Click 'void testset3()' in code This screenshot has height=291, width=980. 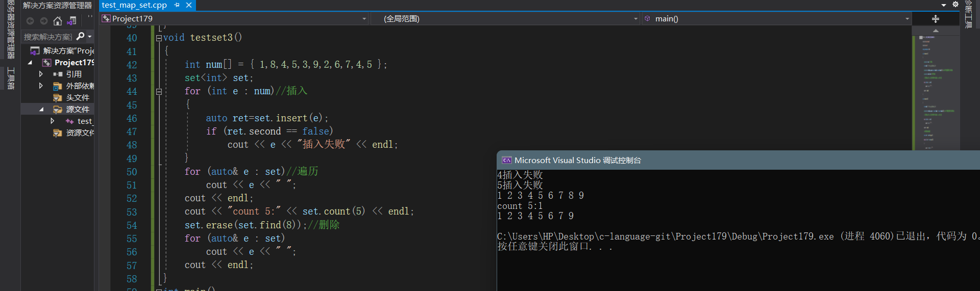(x=203, y=37)
